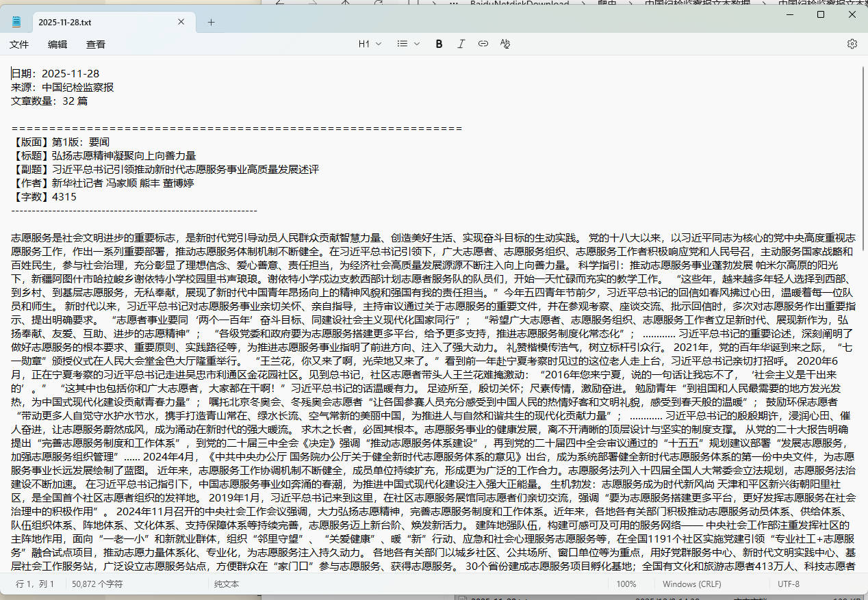Open the 文件 menu

(19, 44)
